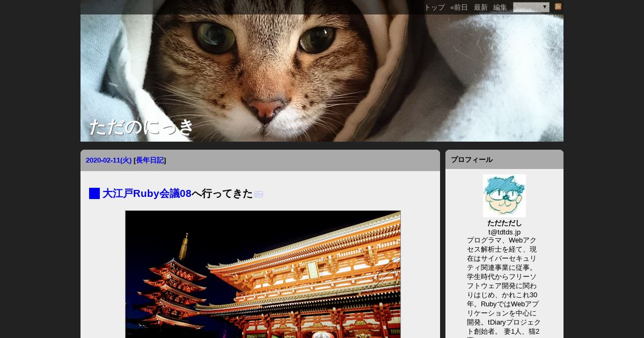The image size is (644, 338).
Task: Open the RSS feed icon
Action: coord(558,6)
